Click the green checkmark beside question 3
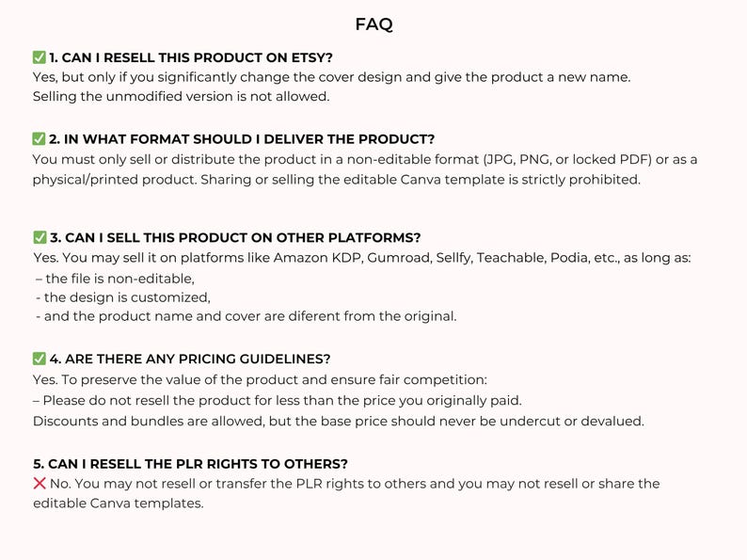747x560 pixels. coord(40,237)
